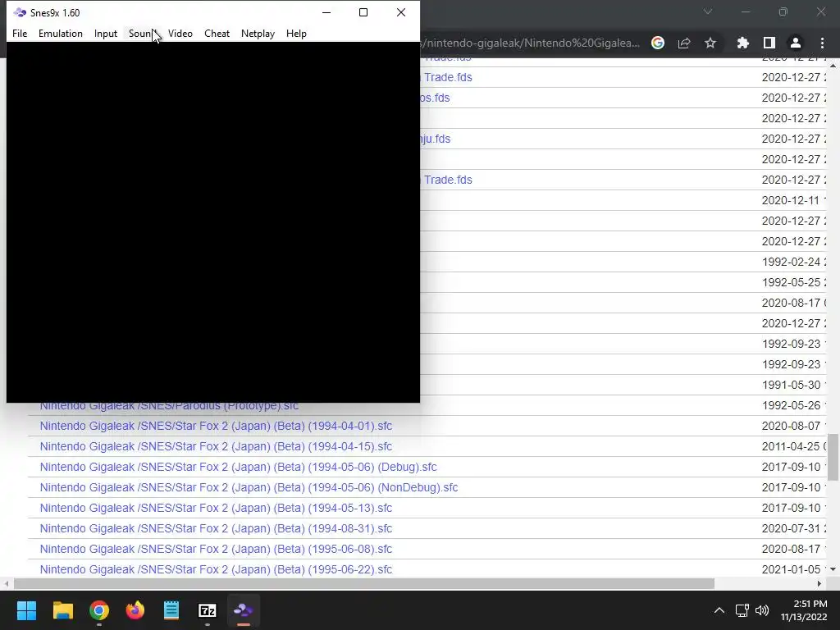840x630 pixels.
Task: Click the scroll down arrow on the page
Action: (833, 569)
